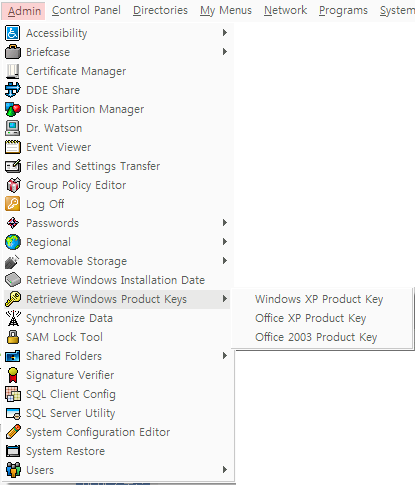Select Office 2003 Product Key
The image size is (415, 485).
pyautogui.click(x=316, y=337)
